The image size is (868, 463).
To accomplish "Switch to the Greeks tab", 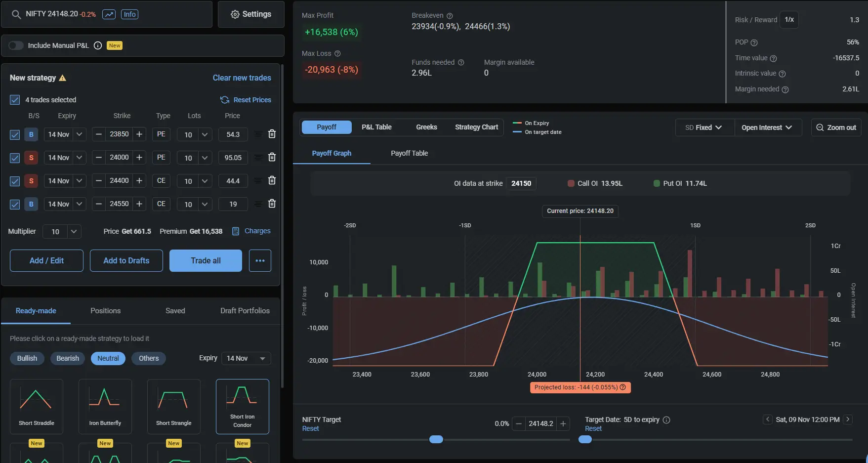I will tap(426, 127).
